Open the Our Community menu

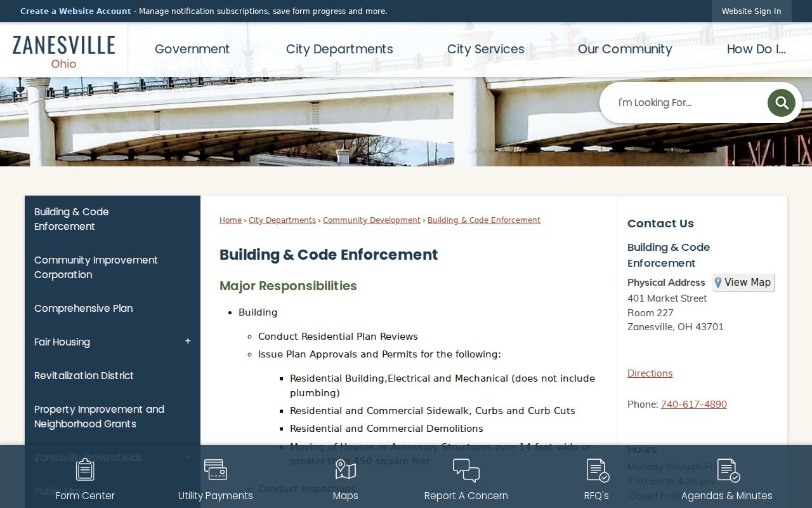pyautogui.click(x=625, y=50)
